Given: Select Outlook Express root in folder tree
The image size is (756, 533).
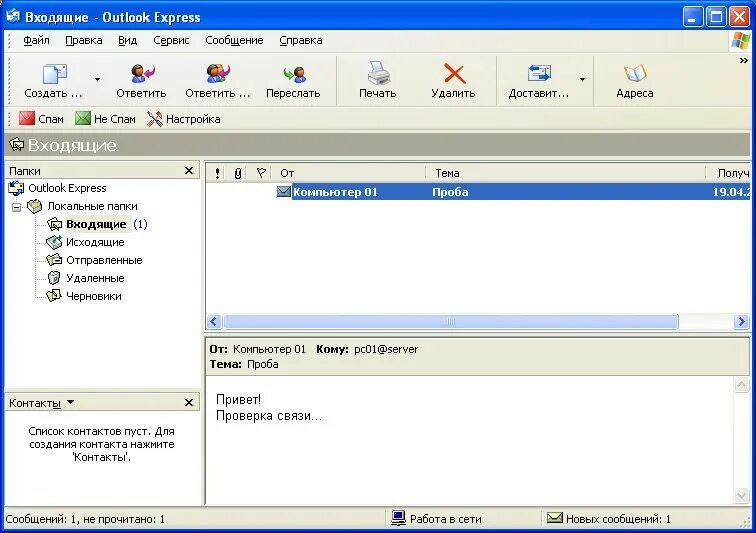Looking at the screenshot, I should click(67, 188).
